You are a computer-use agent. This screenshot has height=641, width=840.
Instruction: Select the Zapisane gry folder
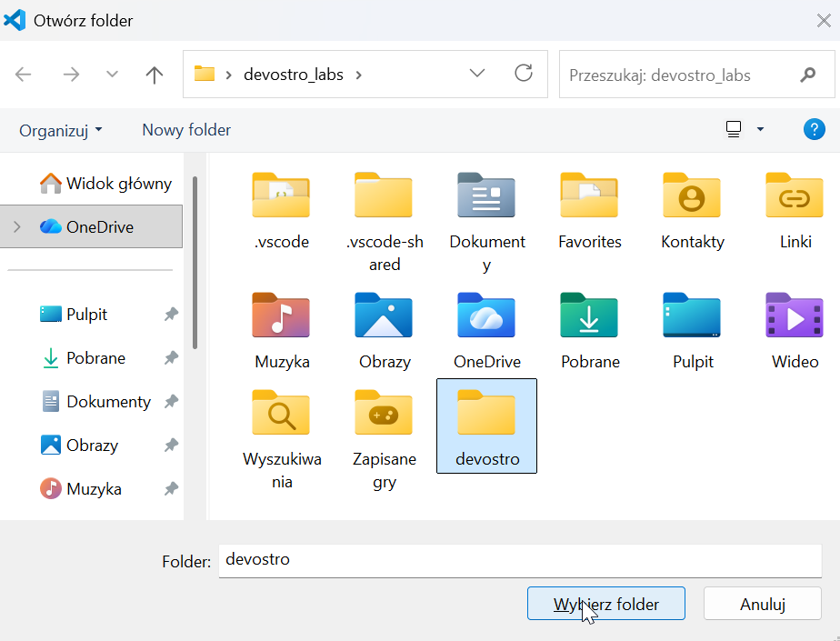(385, 438)
